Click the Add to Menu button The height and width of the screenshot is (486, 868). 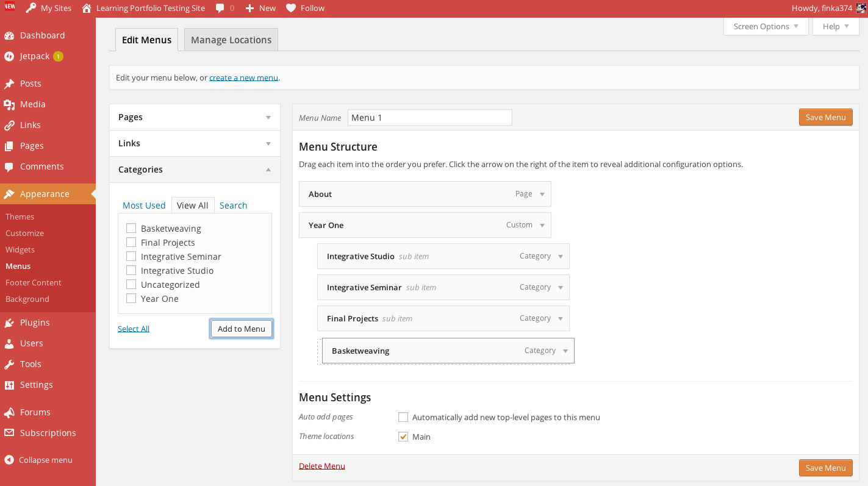(x=242, y=329)
